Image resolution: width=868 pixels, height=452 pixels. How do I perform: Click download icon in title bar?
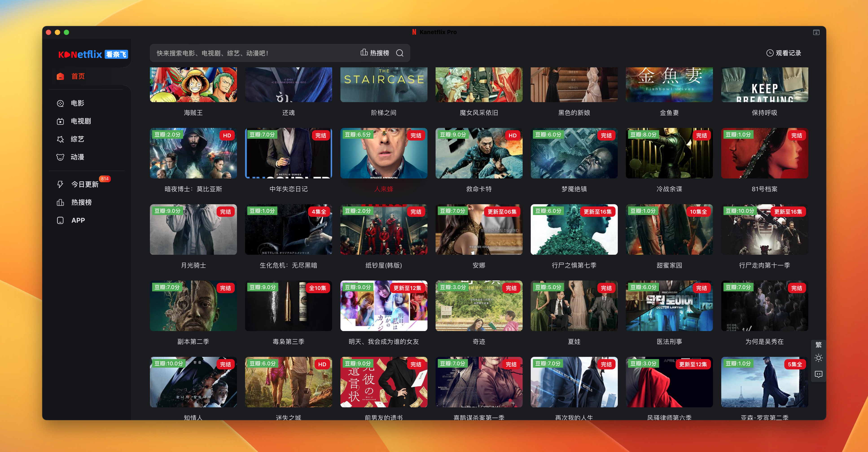tap(816, 32)
